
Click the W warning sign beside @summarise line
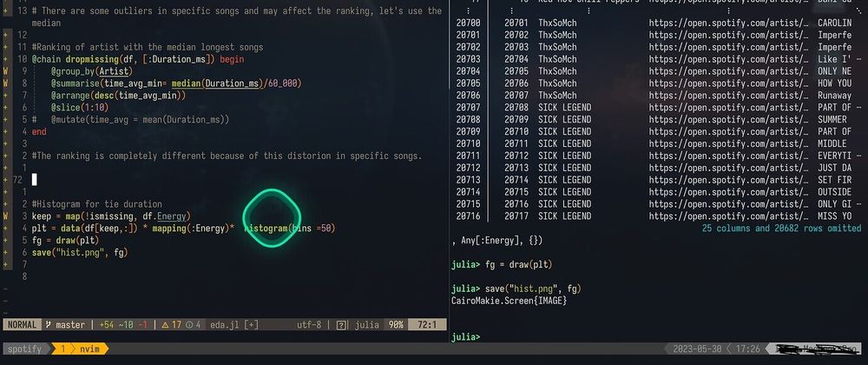6,83
